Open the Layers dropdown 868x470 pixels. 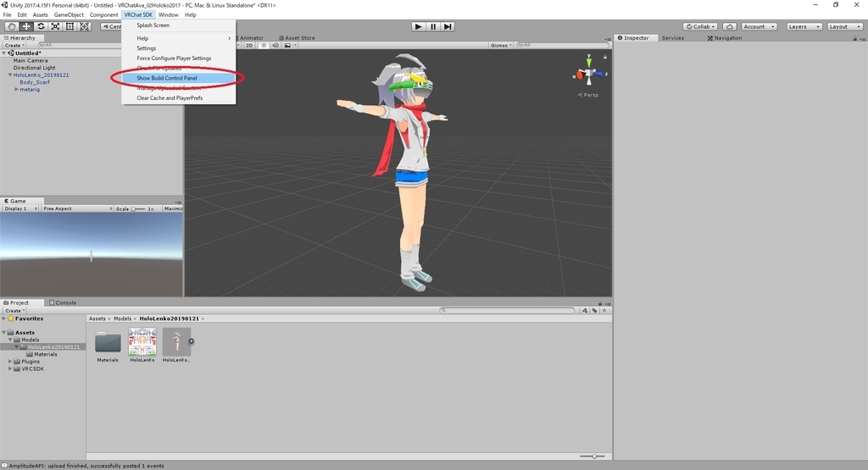click(804, 26)
